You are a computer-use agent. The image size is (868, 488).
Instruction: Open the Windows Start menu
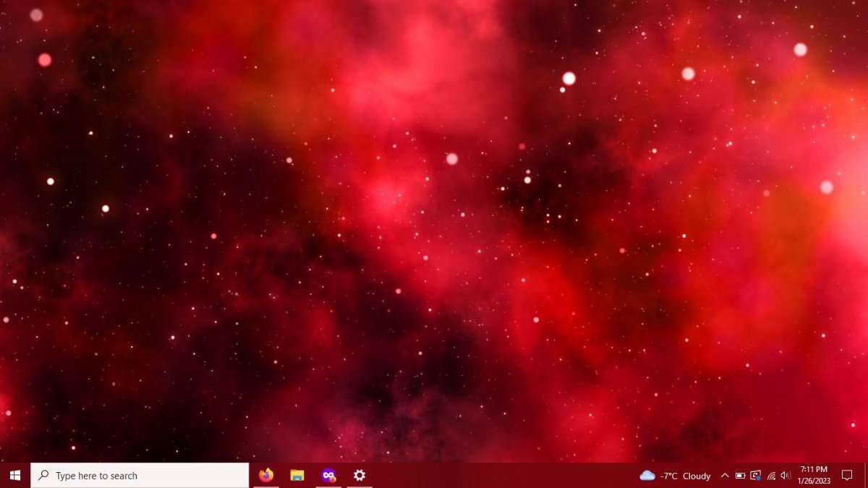(x=15, y=475)
